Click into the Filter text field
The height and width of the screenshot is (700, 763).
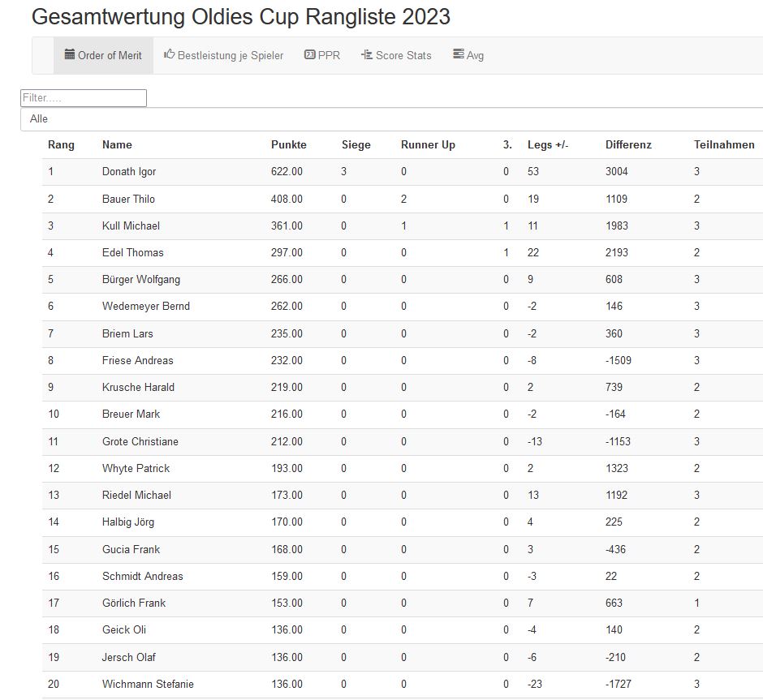coord(83,98)
